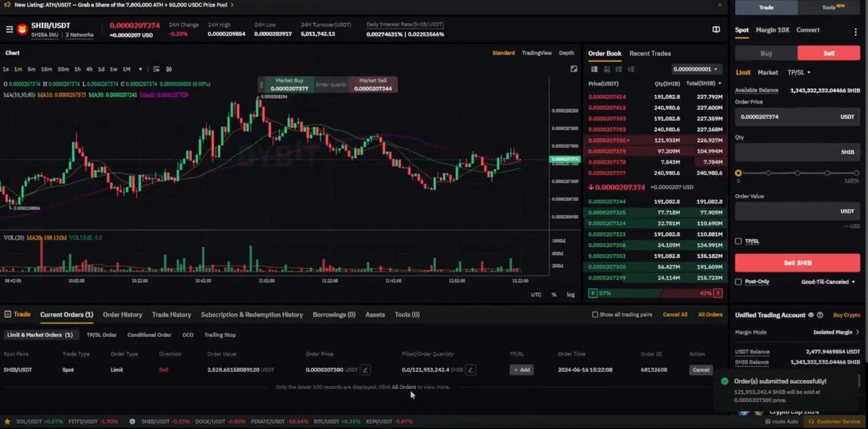Select the buy-only order book view

pos(618,69)
